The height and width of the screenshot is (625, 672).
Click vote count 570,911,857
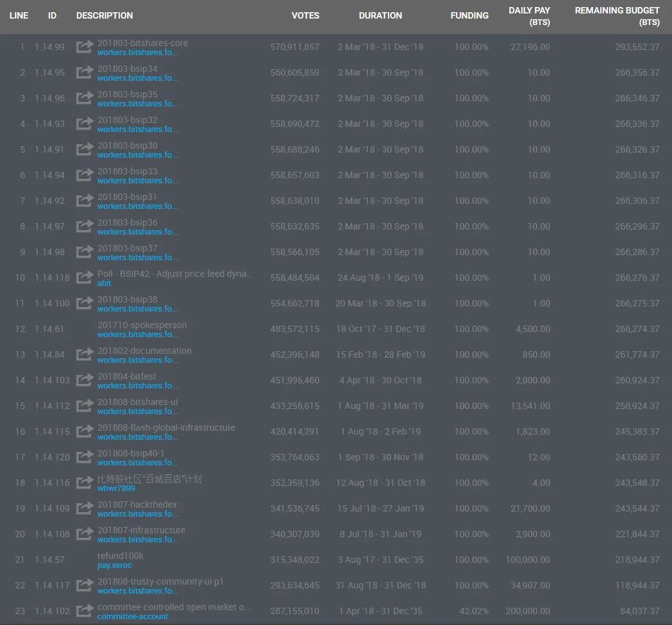pyautogui.click(x=295, y=47)
